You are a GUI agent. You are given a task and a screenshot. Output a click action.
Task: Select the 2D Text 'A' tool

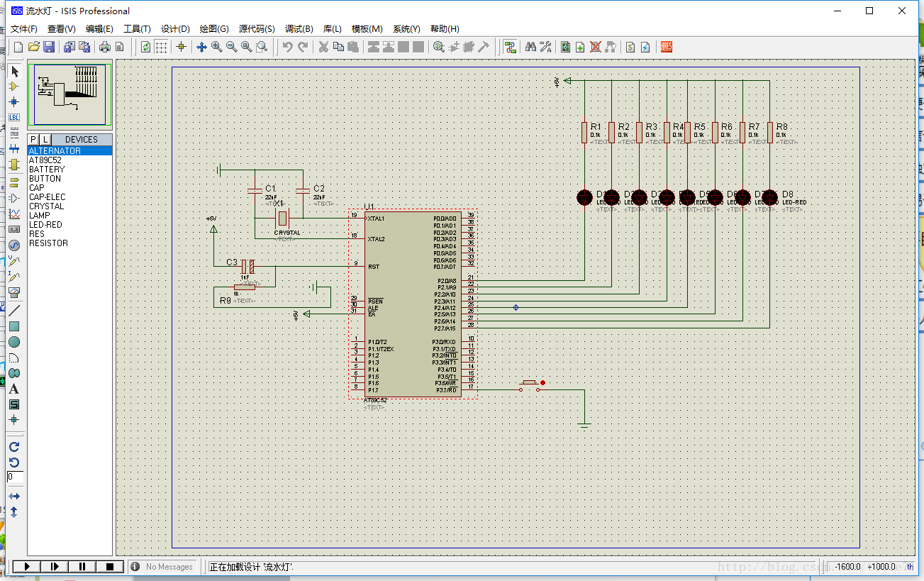click(14, 389)
